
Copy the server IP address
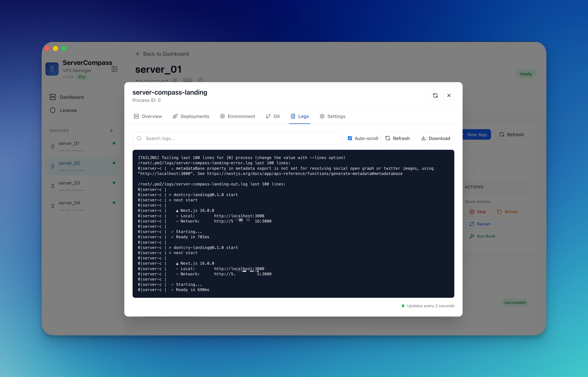click(x=201, y=80)
